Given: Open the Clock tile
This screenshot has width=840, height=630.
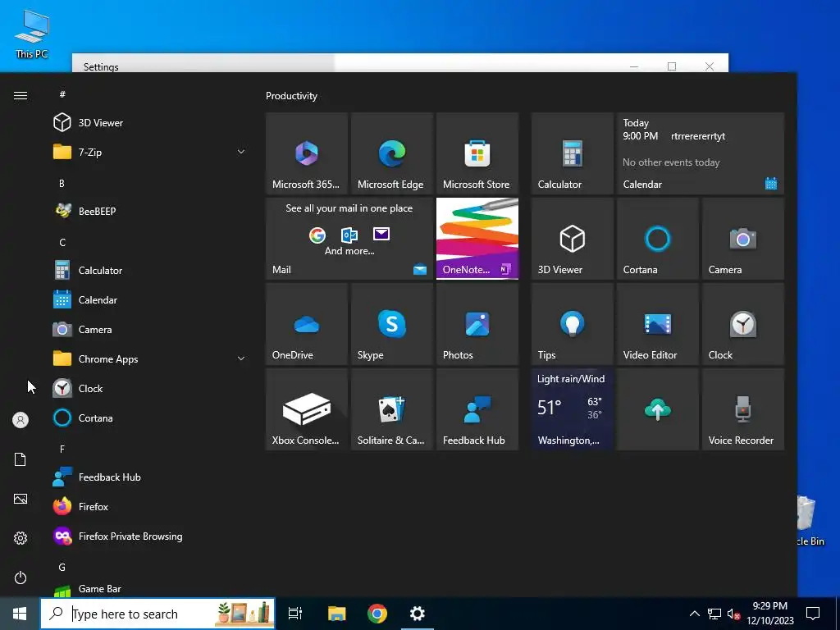Looking at the screenshot, I should point(743,324).
